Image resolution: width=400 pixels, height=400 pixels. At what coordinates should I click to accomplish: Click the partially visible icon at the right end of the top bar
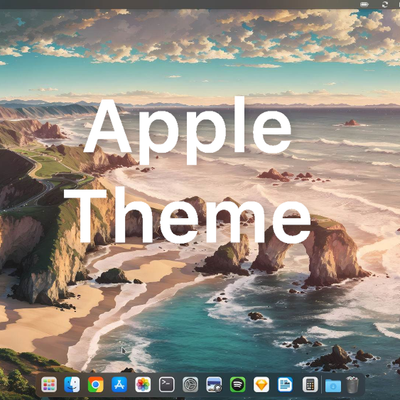click(398, 4)
